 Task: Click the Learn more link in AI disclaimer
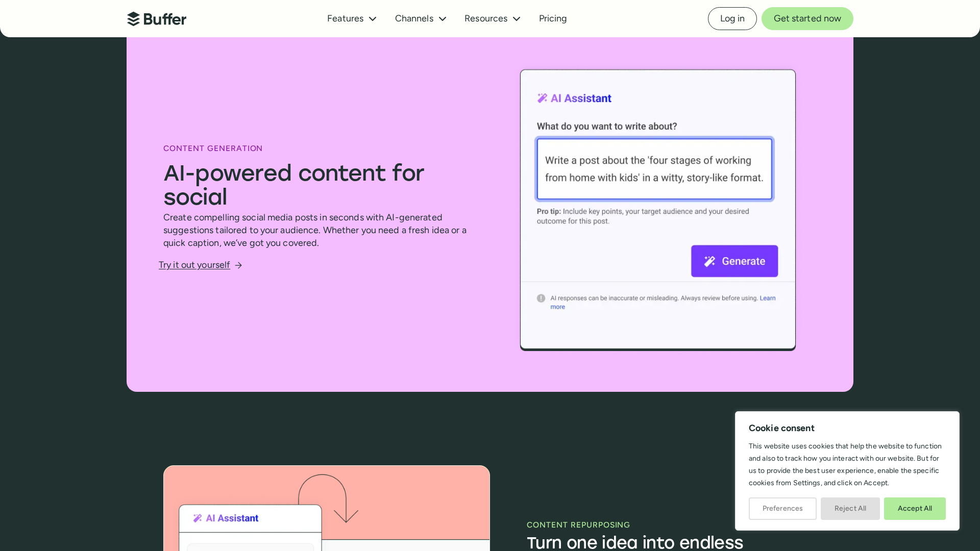(x=767, y=298)
